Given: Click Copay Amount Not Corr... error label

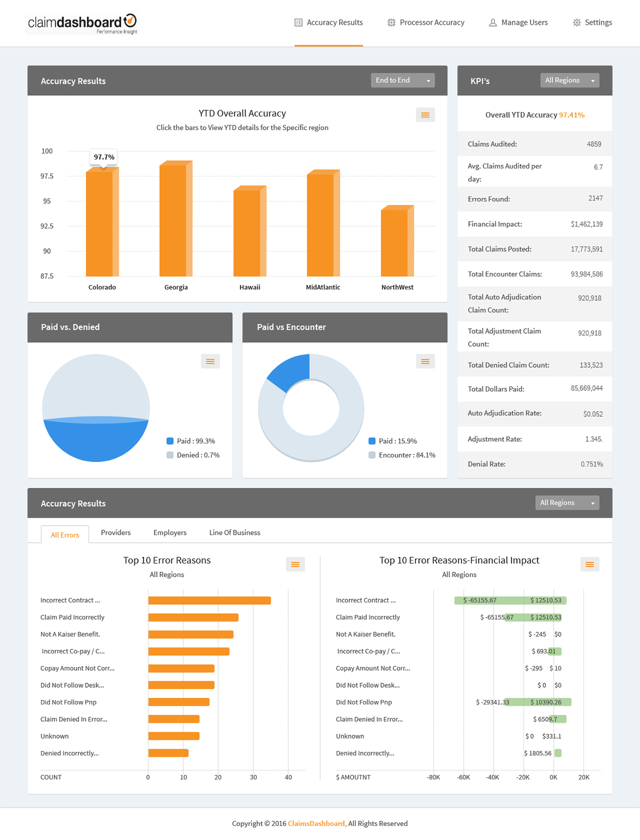Looking at the screenshot, I should pos(77,668).
